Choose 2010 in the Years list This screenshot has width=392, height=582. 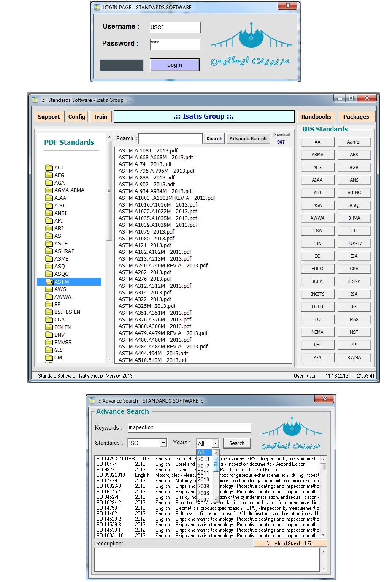(203, 479)
